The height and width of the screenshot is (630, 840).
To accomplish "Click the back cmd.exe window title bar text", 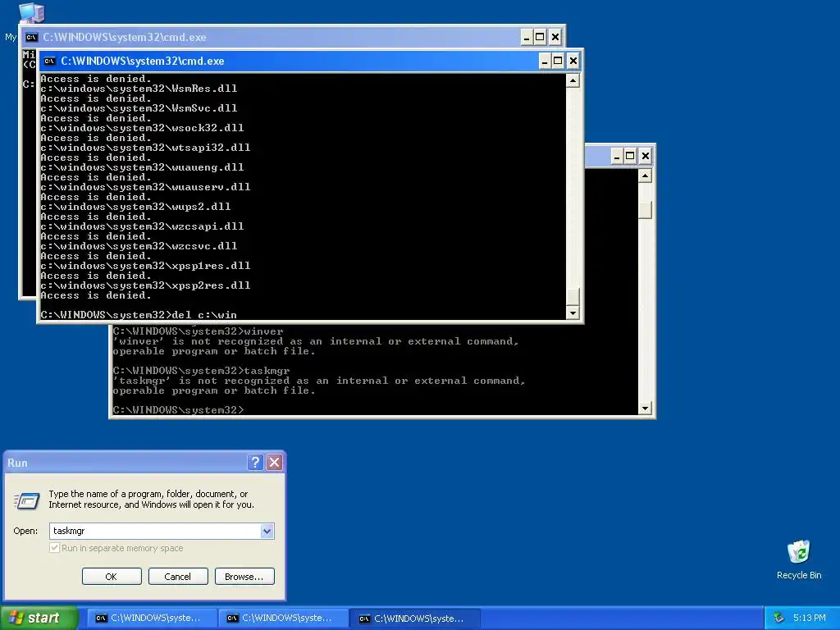I will tap(125, 37).
